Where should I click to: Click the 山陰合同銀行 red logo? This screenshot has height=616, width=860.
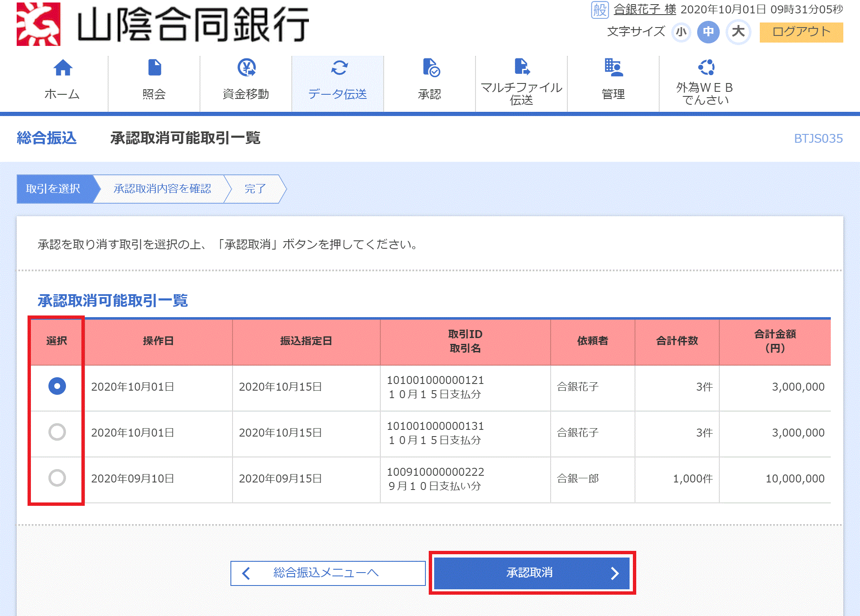(38, 24)
